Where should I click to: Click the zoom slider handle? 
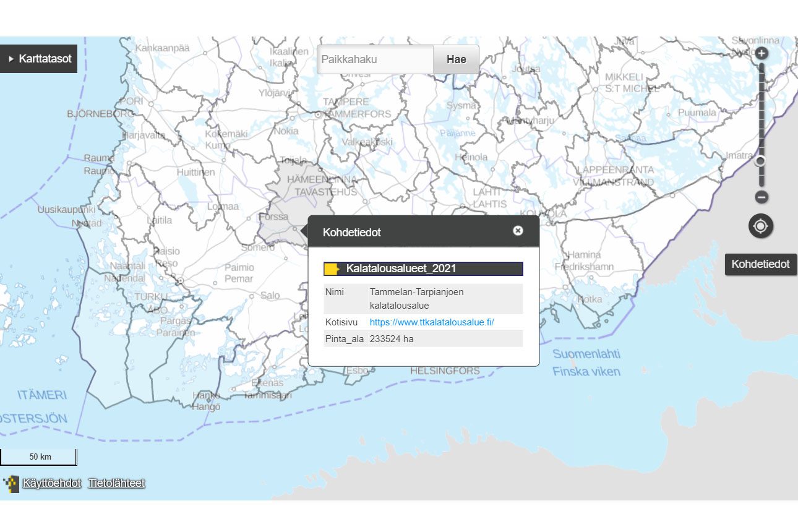pos(761,161)
